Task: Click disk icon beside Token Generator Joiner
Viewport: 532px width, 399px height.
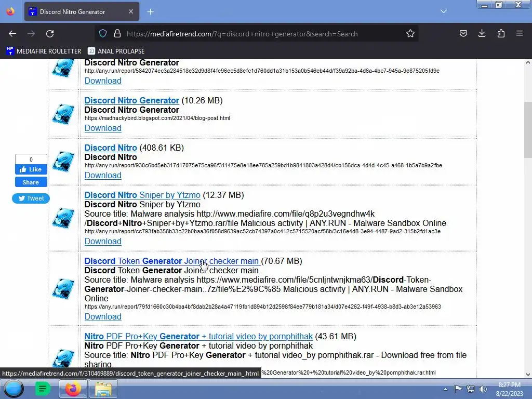Action: pos(63,288)
